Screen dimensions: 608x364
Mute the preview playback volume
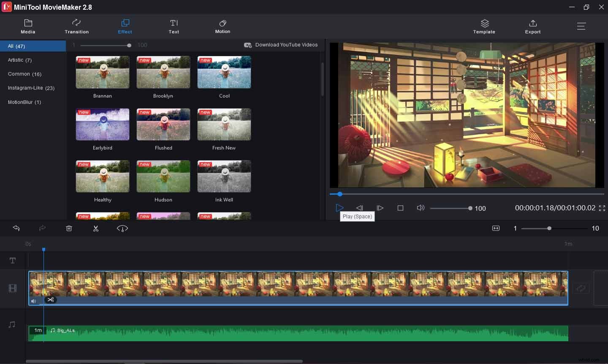tap(421, 208)
